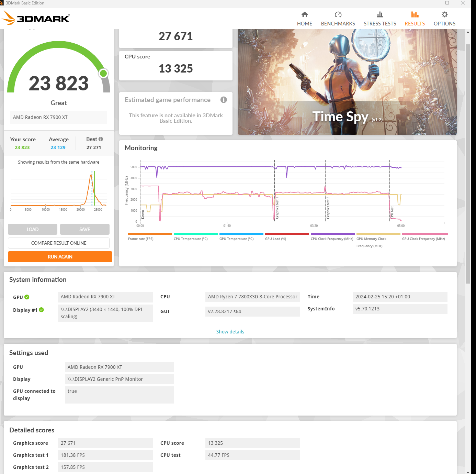Open the Options gear icon
The height and width of the screenshot is (474, 476).
pyautogui.click(x=444, y=14)
